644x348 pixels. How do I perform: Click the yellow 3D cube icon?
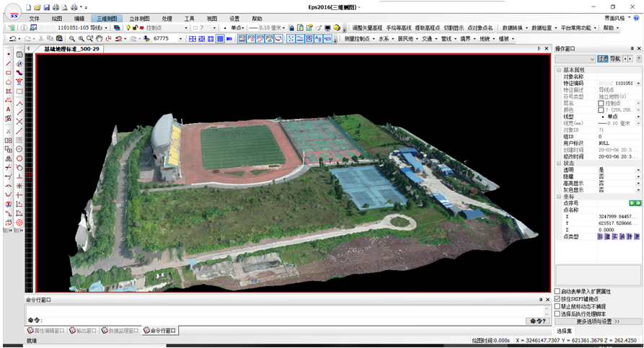point(337,28)
